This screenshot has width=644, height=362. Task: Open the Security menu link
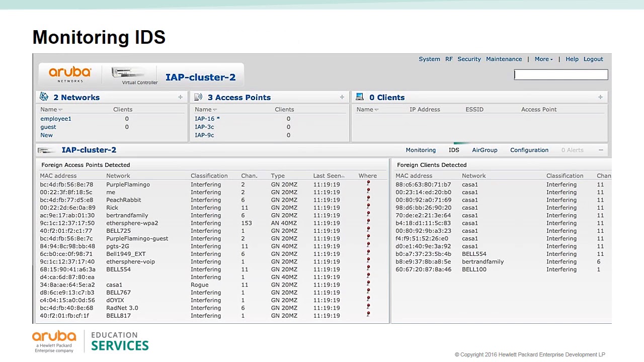(469, 59)
